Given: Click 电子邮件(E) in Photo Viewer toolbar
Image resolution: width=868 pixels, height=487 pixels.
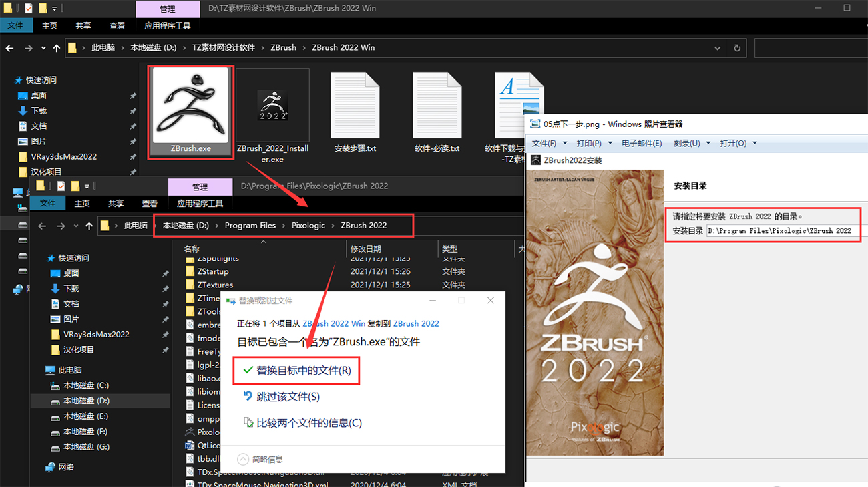Looking at the screenshot, I should click(x=642, y=143).
